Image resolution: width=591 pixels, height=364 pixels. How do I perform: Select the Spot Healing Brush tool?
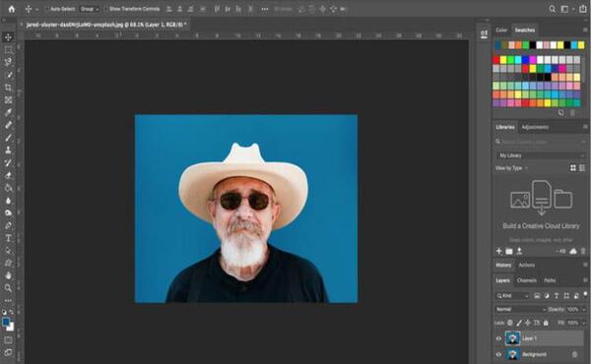click(8, 125)
